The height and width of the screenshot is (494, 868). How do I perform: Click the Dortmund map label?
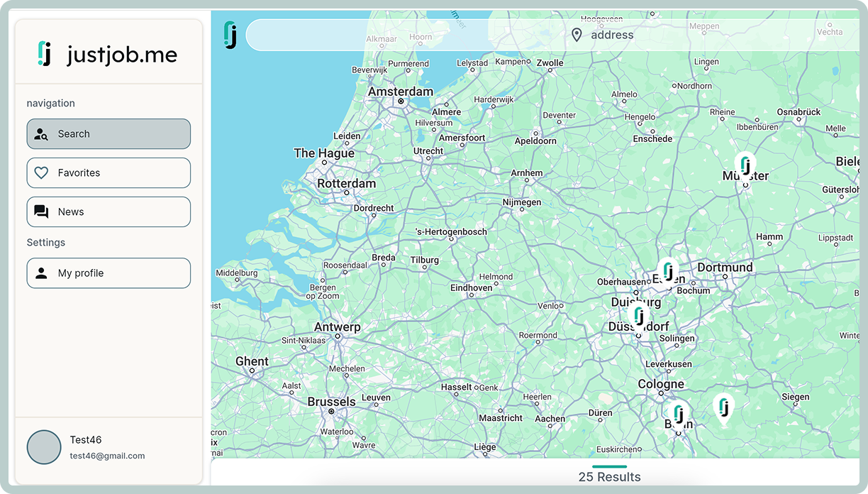(725, 268)
